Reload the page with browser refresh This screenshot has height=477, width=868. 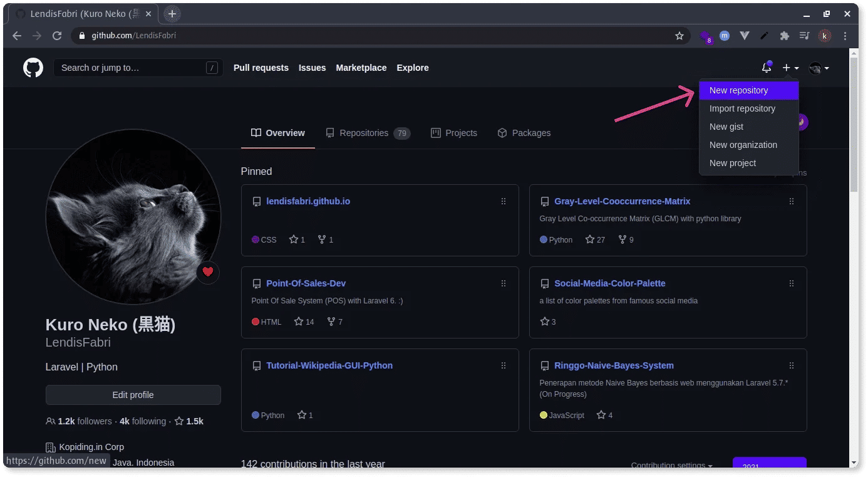click(x=57, y=36)
